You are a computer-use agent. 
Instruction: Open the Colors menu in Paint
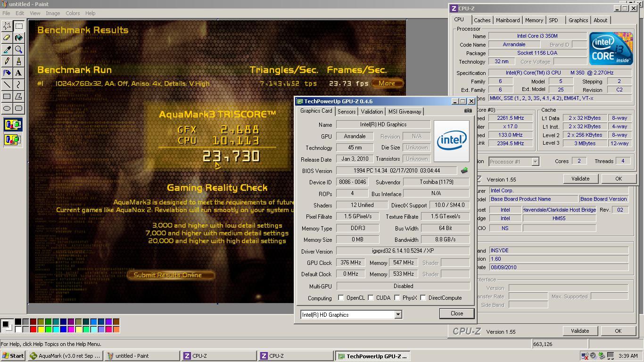click(73, 13)
